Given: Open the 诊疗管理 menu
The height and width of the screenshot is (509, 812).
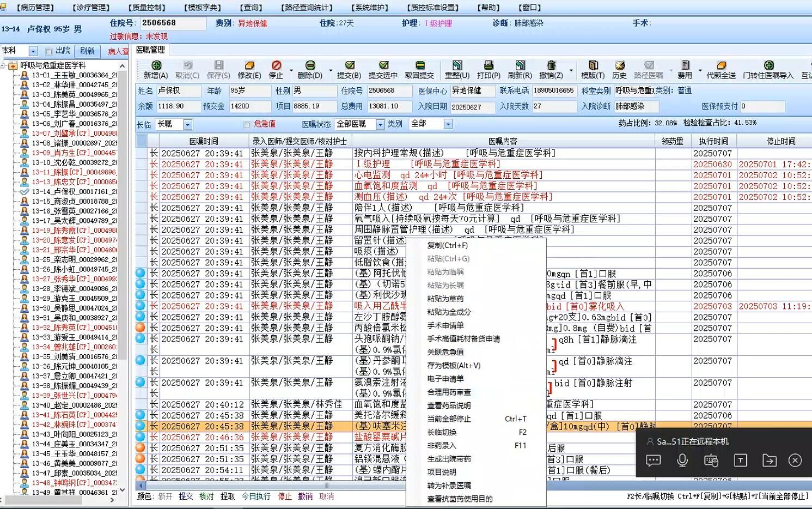Looking at the screenshot, I should click(91, 8).
